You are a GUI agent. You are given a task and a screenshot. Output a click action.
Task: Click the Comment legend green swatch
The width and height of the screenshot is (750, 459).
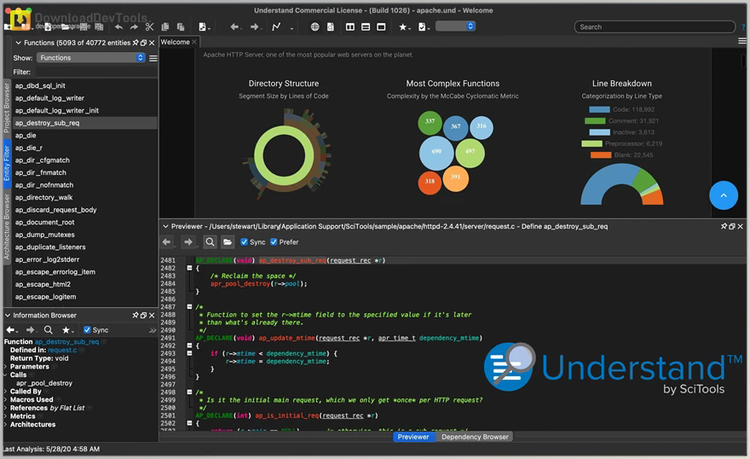pos(596,121)
